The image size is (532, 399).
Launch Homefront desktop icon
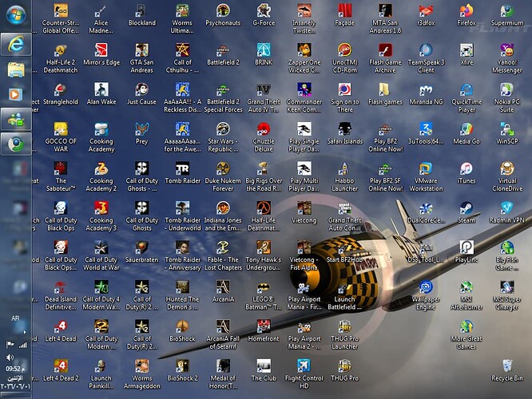(264, 331)
